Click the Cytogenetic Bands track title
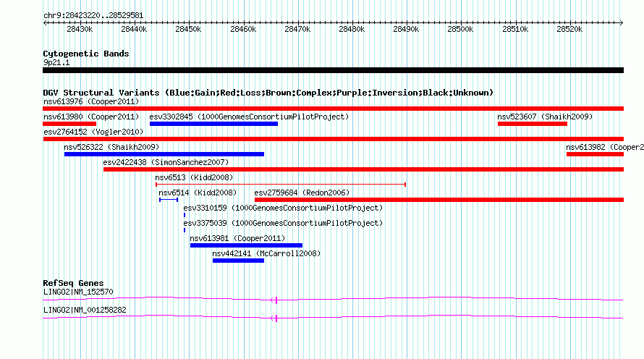The width and height of the screenshot is (644, 359). pyautogui.click(x=86, y=54)
